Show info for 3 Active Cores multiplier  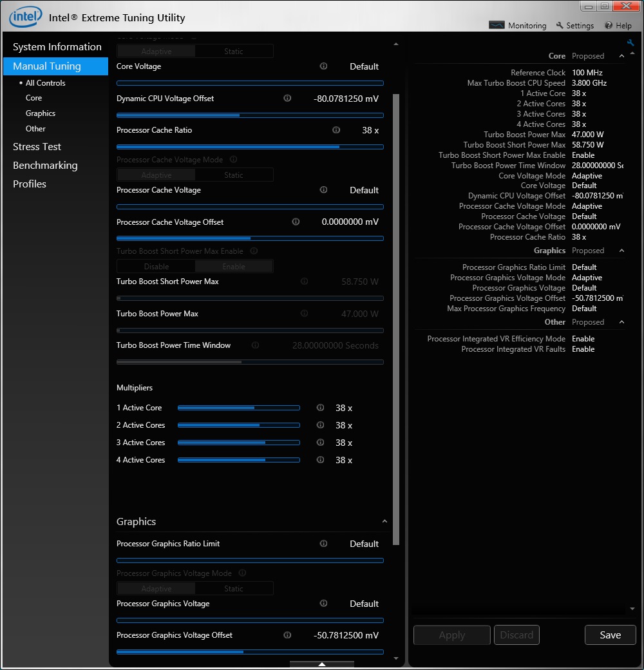[x=320, y=442]
